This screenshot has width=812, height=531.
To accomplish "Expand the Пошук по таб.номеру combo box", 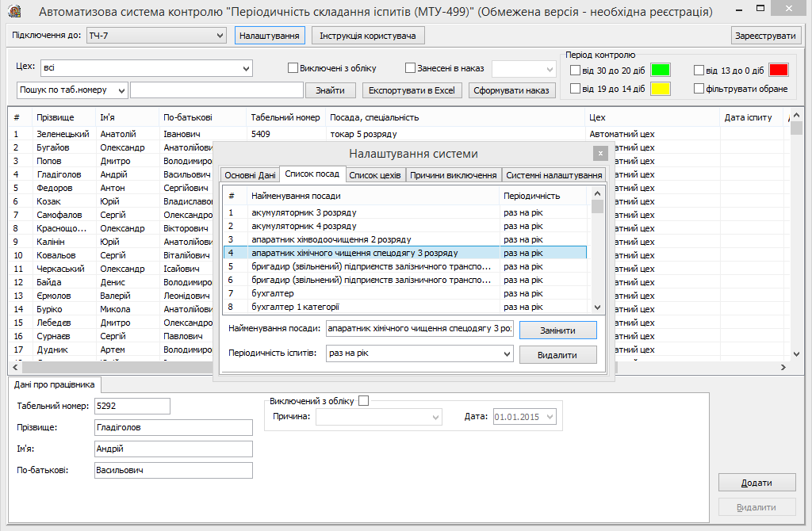I will (x=121, y=90).
